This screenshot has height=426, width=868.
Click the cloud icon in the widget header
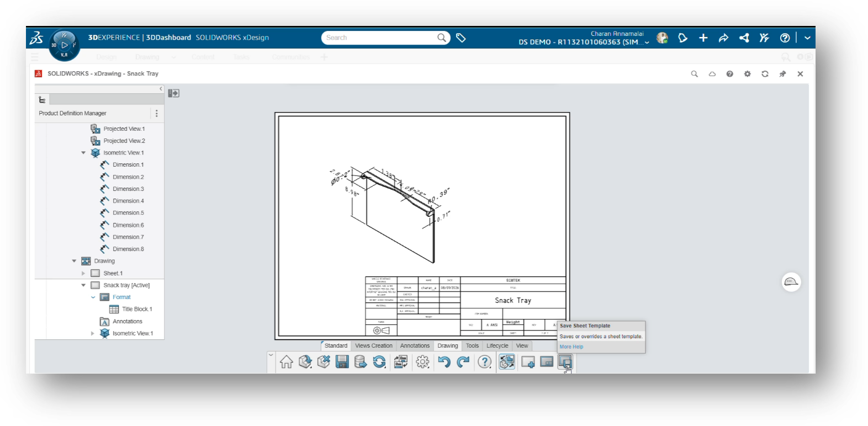(712, 74)
